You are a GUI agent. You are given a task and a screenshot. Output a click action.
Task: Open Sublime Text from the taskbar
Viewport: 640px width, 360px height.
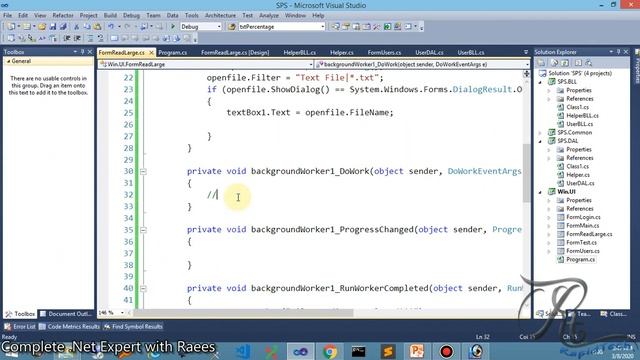click(x=388, y=351)
